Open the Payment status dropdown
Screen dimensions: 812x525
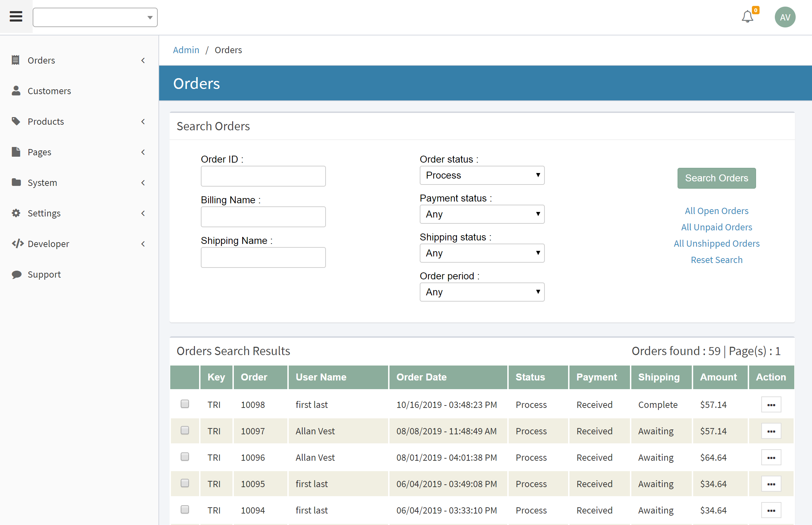482,214
